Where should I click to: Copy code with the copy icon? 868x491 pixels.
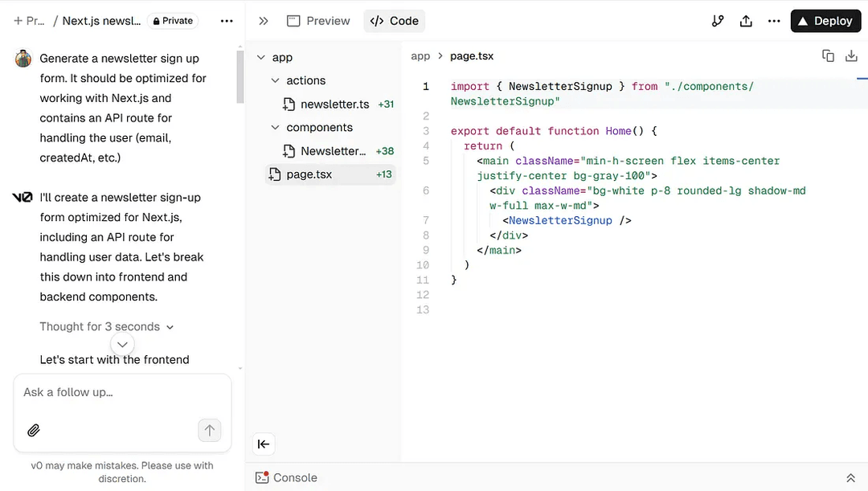tap(828, 56)
